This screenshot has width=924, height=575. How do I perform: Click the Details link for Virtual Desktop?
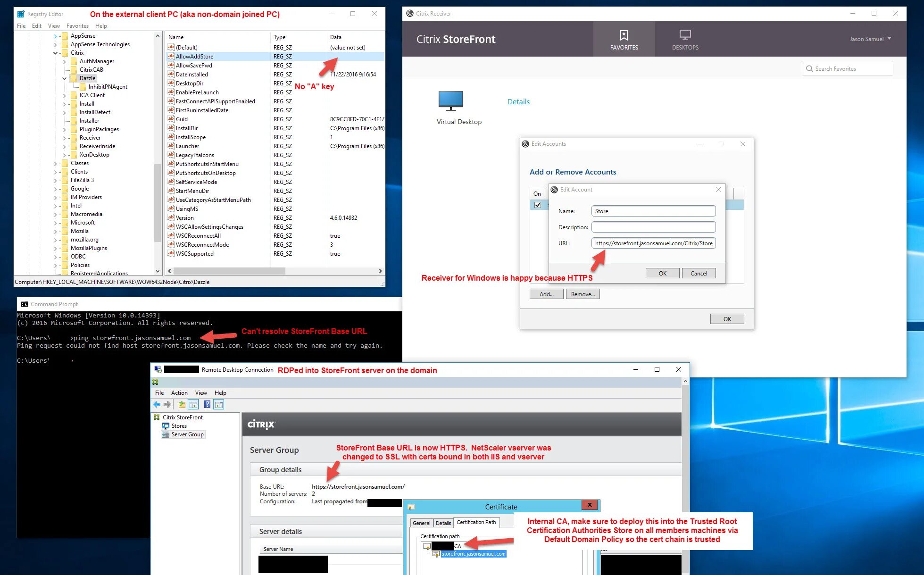click(x=518, y=101)
